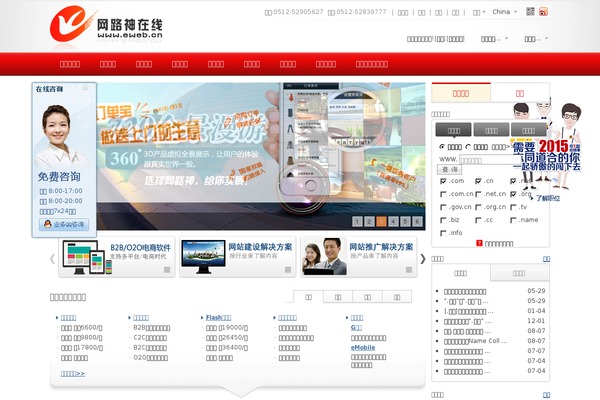Viewport: 600px width, 400px height.
Task: Check the .org.cn domain checkbox
Action: tap(478, 207)
